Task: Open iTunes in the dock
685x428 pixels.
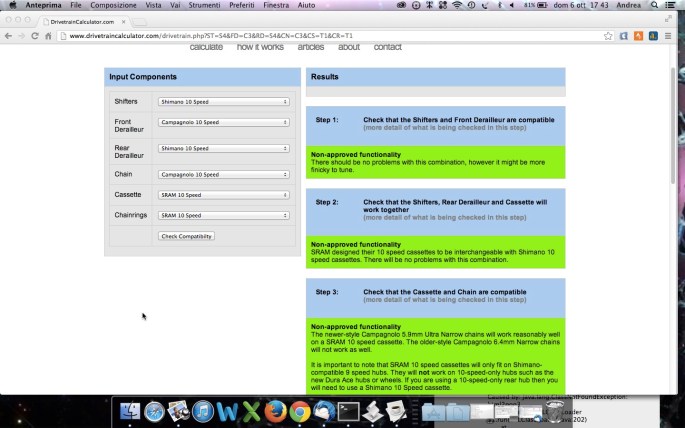Action: pyautogui.click(x=202, y=411)
